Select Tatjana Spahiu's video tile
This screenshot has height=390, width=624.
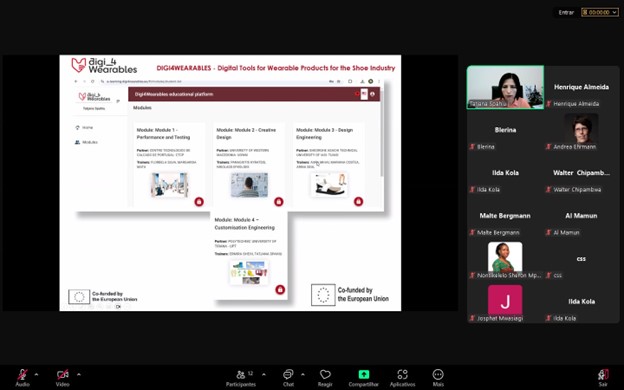(x=505, y=87)
